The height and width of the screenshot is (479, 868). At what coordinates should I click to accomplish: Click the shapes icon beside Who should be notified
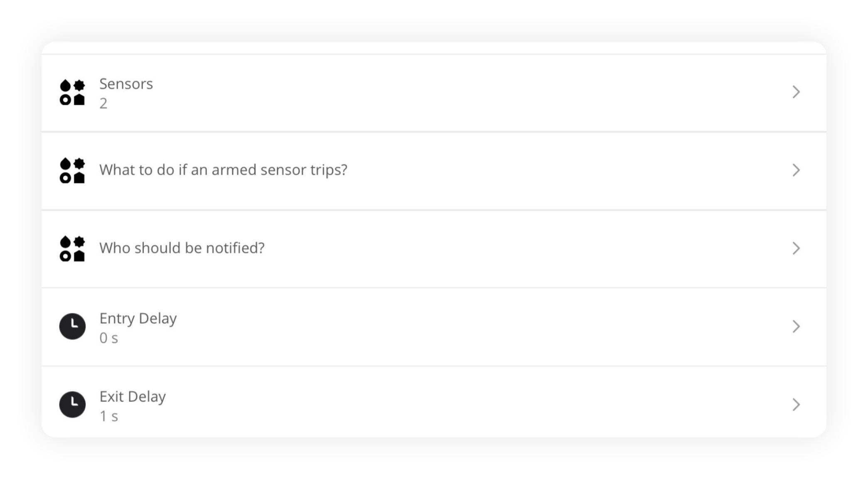(72, 248)
